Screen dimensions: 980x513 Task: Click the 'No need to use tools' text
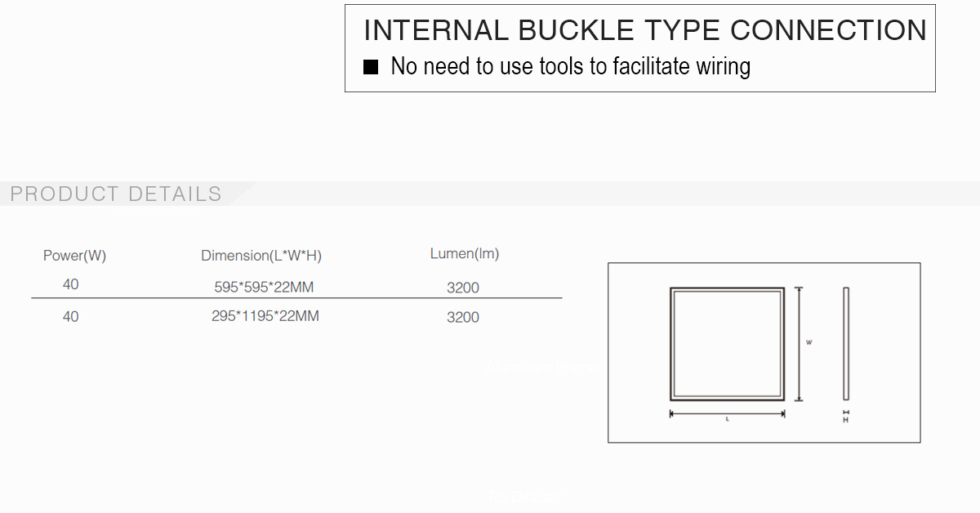pyautogui.click(x=570, y=66)
